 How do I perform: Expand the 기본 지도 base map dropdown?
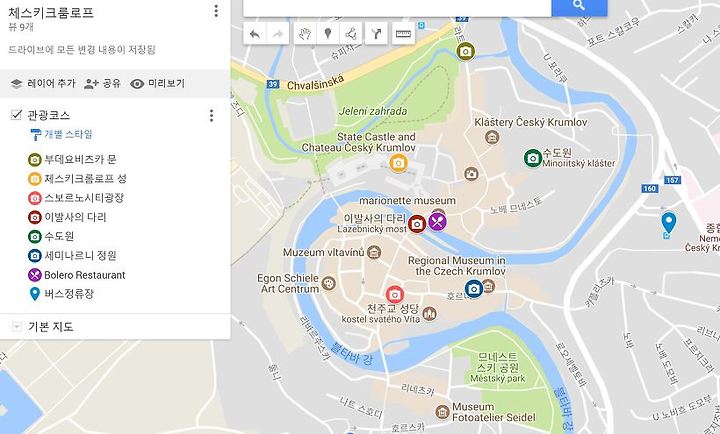coord(17,327)
